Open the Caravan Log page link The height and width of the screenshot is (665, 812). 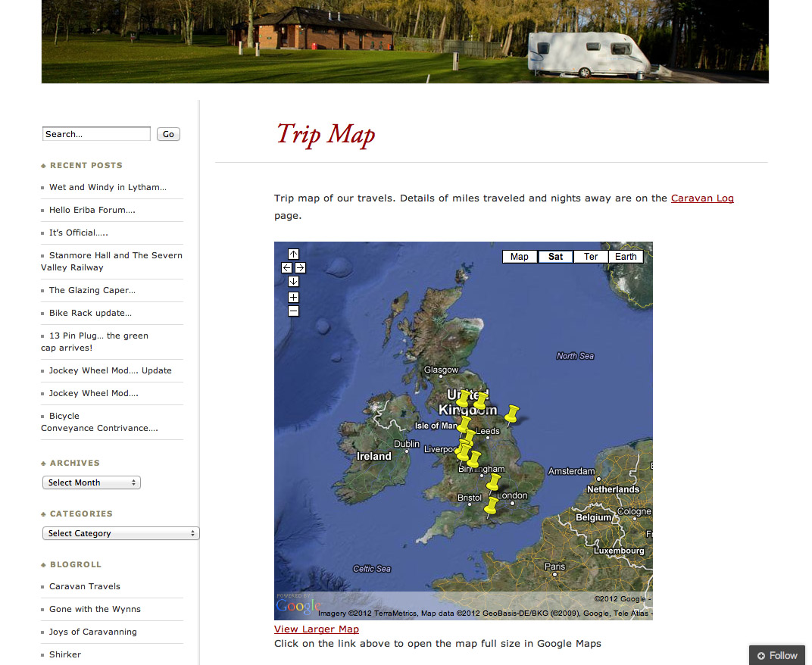tap(702, 198)
